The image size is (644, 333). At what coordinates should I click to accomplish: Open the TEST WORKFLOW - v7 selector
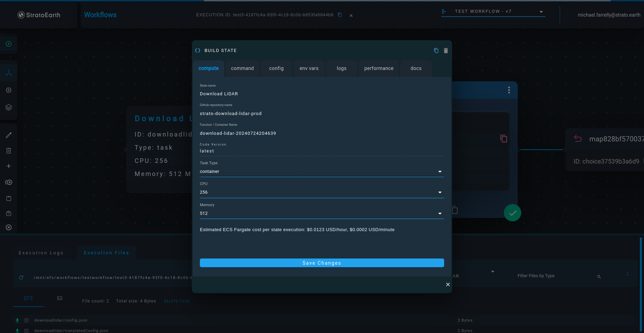click(493, 11)
